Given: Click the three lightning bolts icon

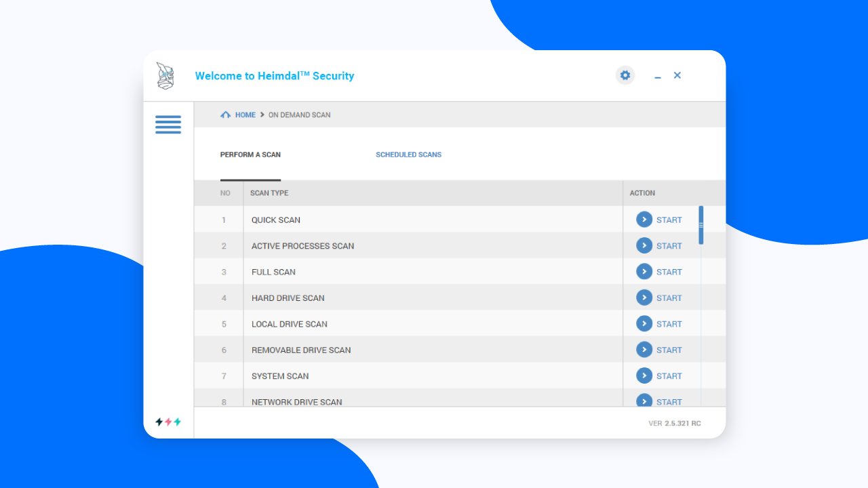Looking at the screenshot, I should [168, 422].
